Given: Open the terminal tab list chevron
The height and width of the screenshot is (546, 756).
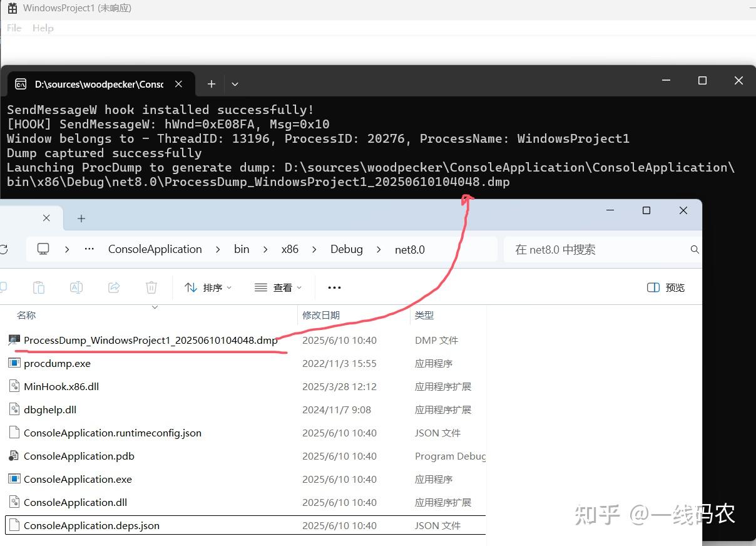Looking at the screenshot, I should (235, 83).
